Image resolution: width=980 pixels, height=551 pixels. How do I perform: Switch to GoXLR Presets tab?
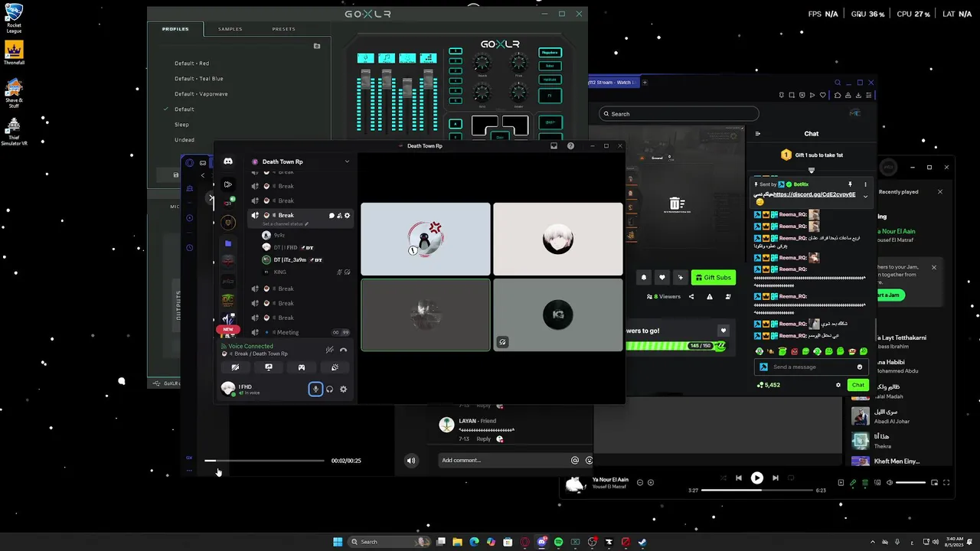(x=284, y=29)
